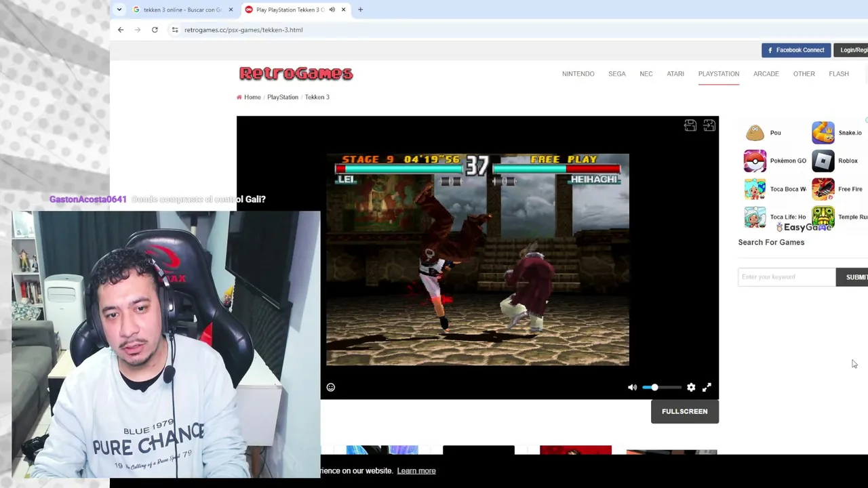Open the ATARI menu
868x488 pixels.
(675, 74)
